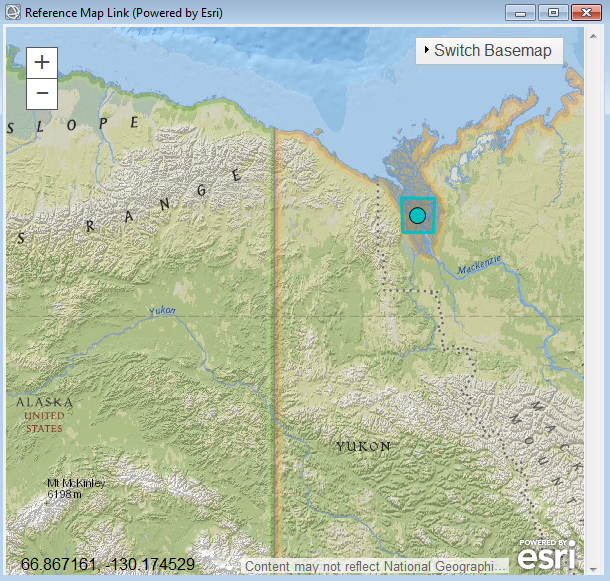Viewport: 610px width, 581px height.
Task: Click the ALASKA label on map
Action: coord(44,402)
